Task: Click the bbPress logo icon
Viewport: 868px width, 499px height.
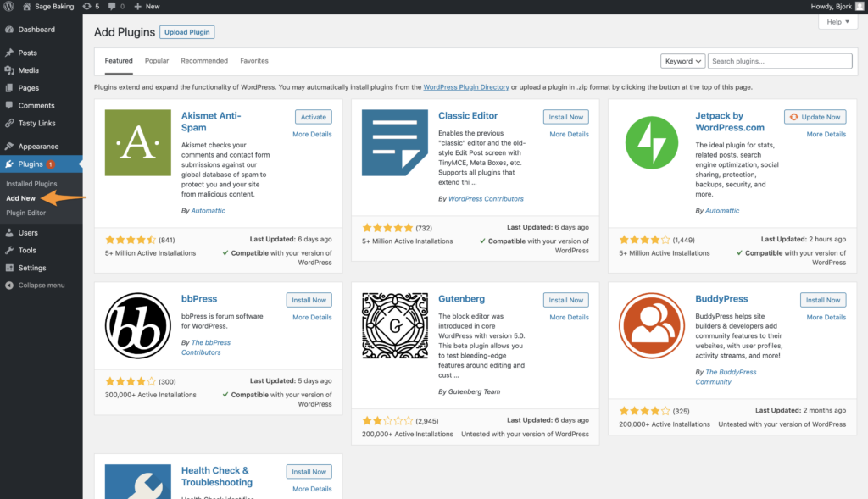Action: click(138, 326)
